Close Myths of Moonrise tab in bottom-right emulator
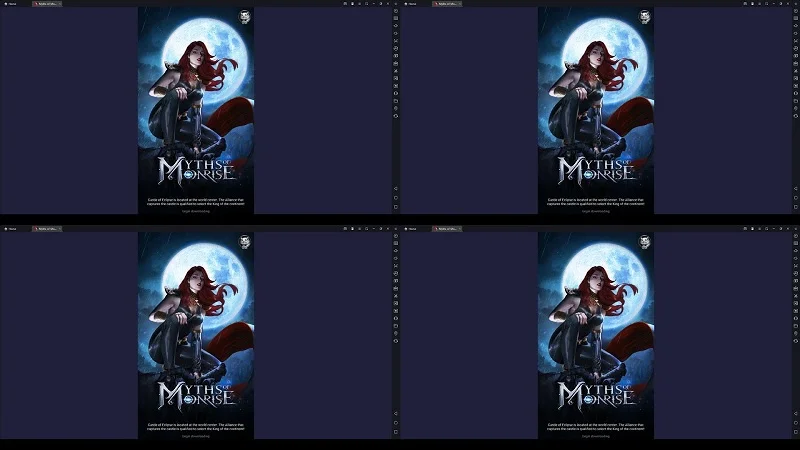Screen dimensions: 800x450 (460, 229)
